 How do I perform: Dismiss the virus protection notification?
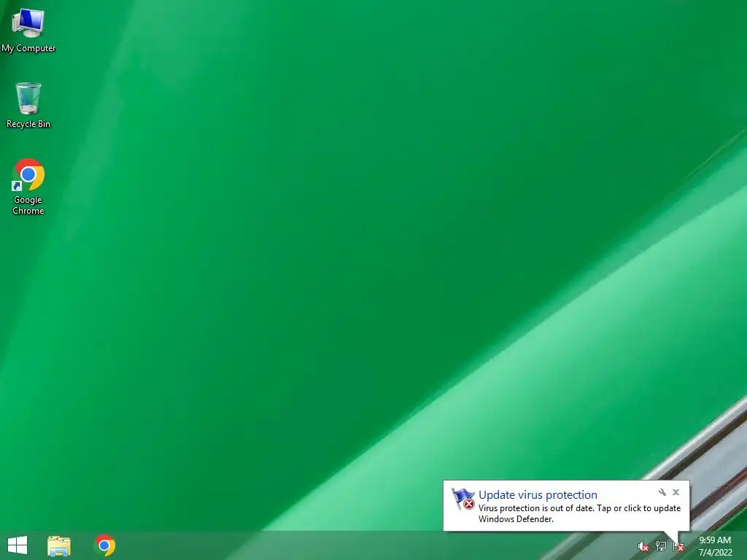pyautogui.click(x=676, y=492)
